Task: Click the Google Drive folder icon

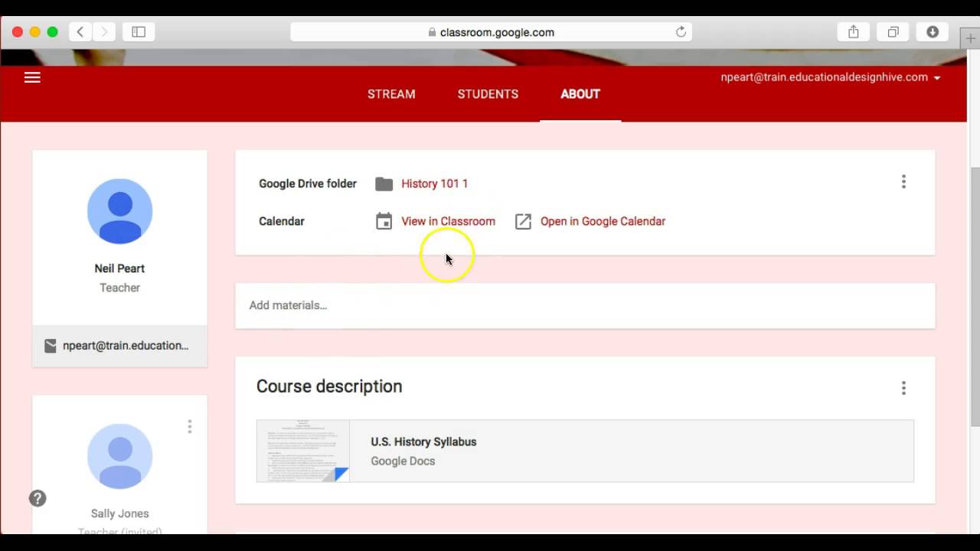Action: pos(384,184)
